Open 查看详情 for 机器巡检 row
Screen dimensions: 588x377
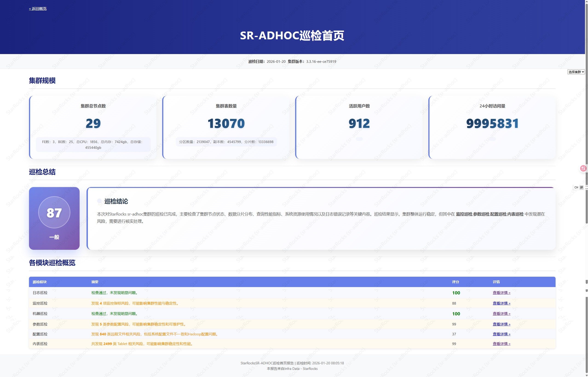tap(501, 314)
